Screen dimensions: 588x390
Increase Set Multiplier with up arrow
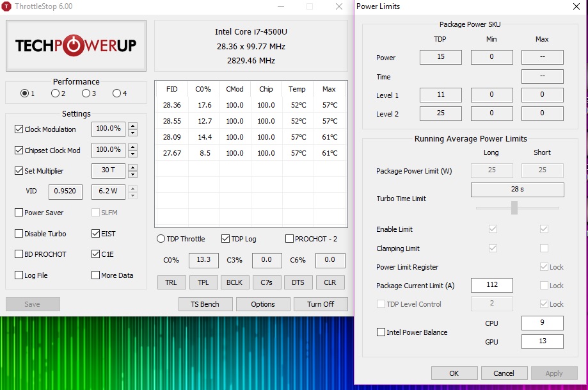(132, 167)
